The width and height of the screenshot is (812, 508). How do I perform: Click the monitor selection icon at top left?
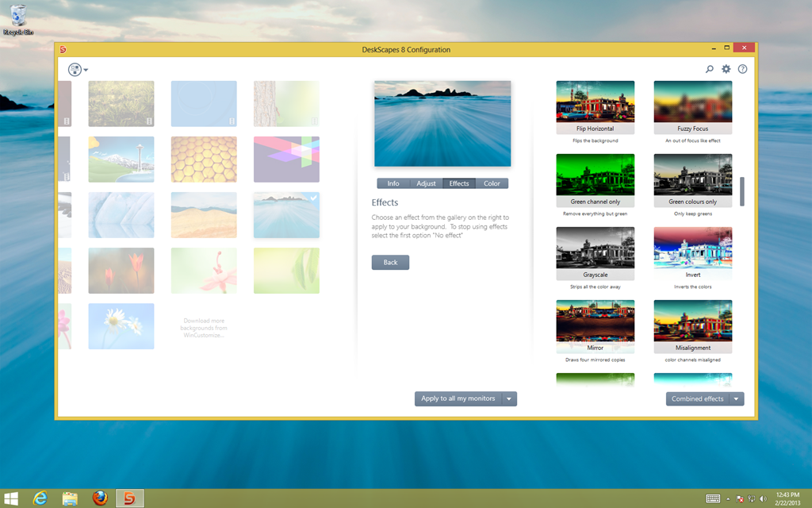[x=73, y=69]
